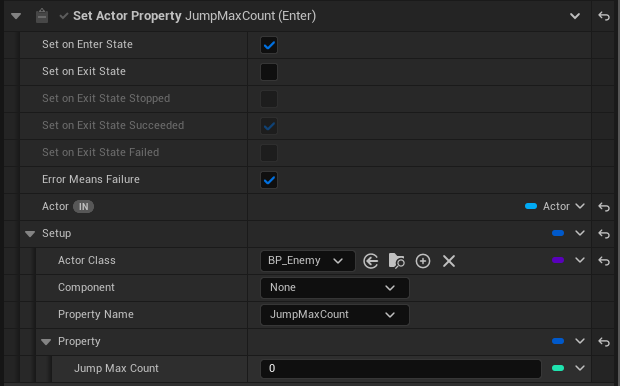Select the Set on Enter State label
Viewport: 620px width, 386px height.
87,44
